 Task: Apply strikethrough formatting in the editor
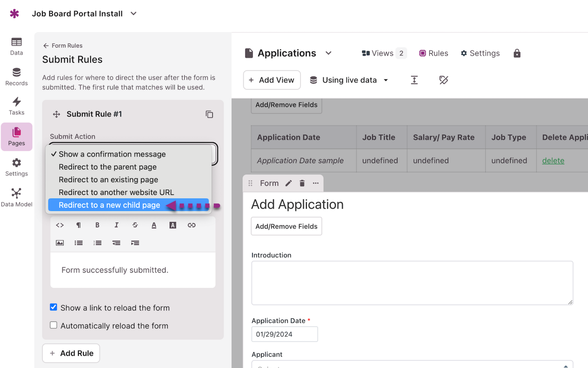tap(135, 225)
